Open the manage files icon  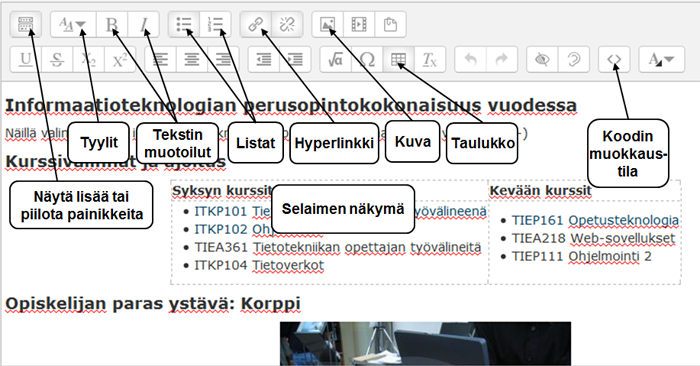(390, 24)
